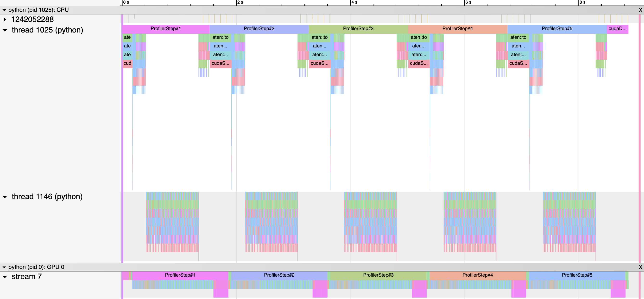Collapse the thread 1025 (python) track

(5, 30)
